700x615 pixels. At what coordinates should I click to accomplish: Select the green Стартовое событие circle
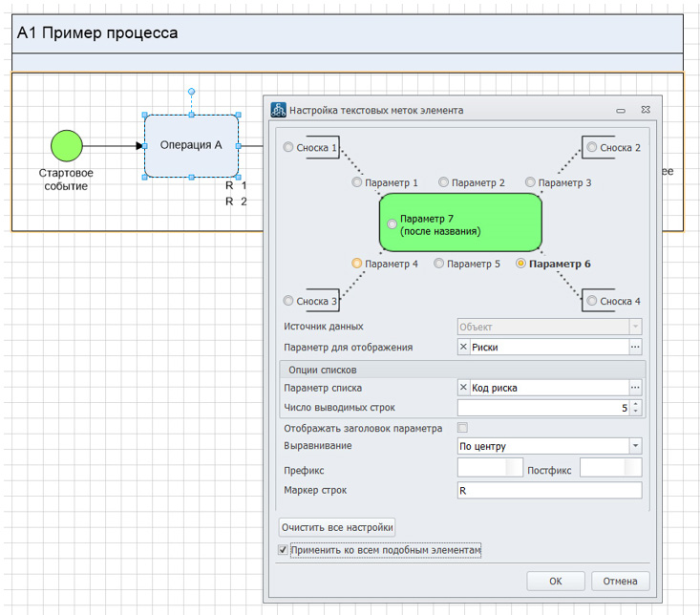pyautogui.click(x=66, y=146)
